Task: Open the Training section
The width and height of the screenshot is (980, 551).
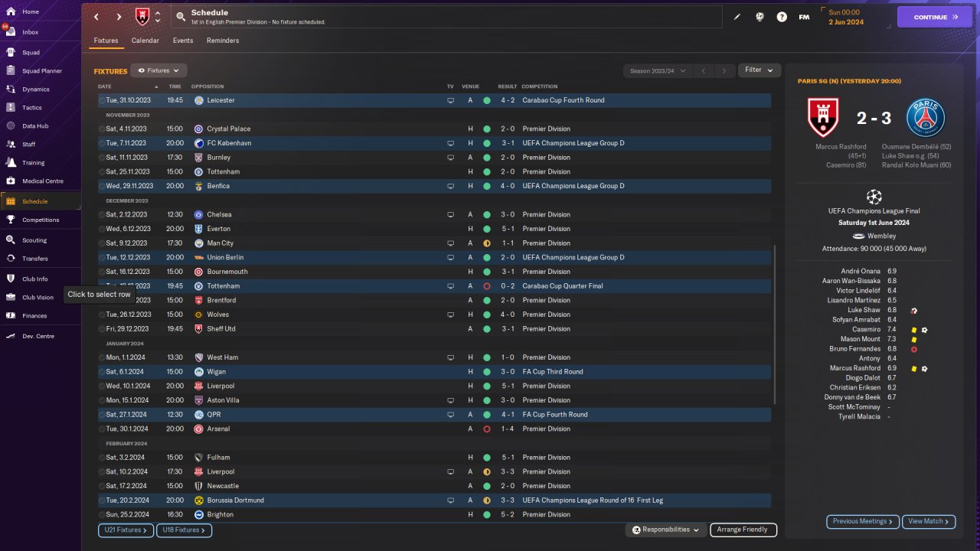Action: (33, 163)
